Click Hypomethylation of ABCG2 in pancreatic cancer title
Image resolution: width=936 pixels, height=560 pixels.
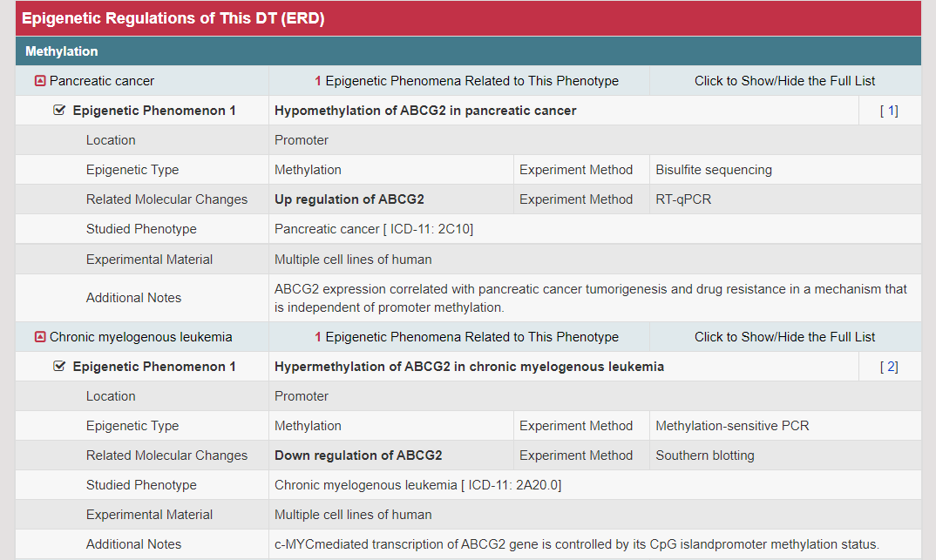(425, 111)
